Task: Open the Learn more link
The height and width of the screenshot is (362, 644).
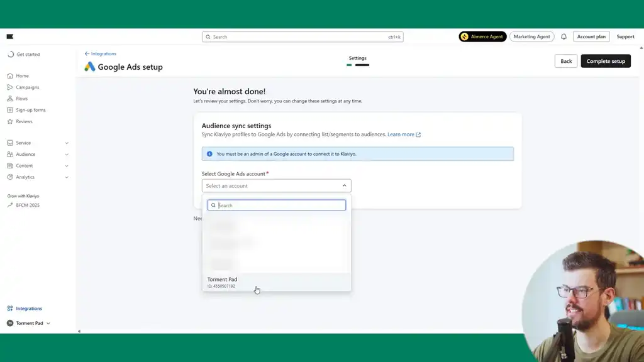Action: click(x=401, y=134)
